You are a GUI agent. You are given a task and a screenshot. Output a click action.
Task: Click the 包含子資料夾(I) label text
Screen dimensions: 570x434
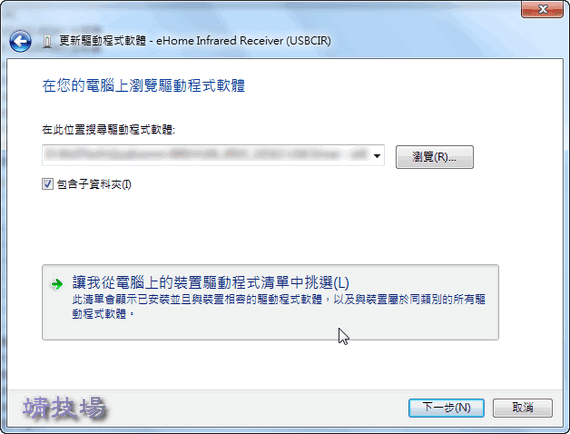click(94, 184)
